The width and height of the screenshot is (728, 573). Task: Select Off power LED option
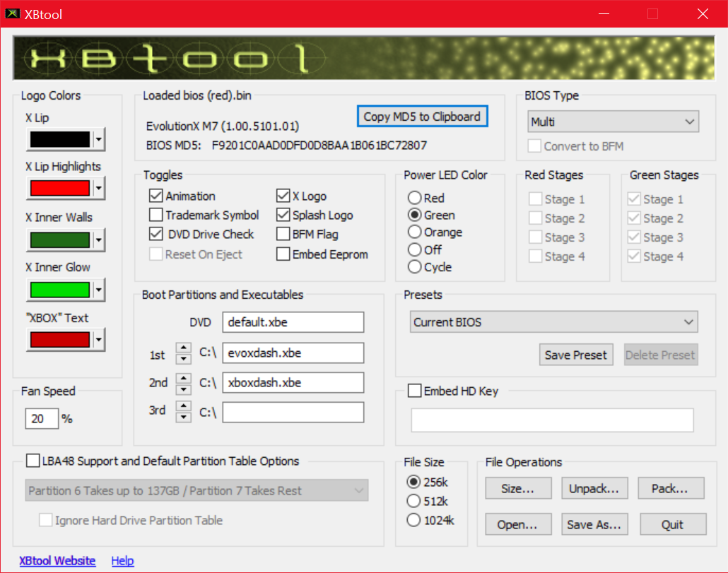pyautogui.click(x=414, y=249)
